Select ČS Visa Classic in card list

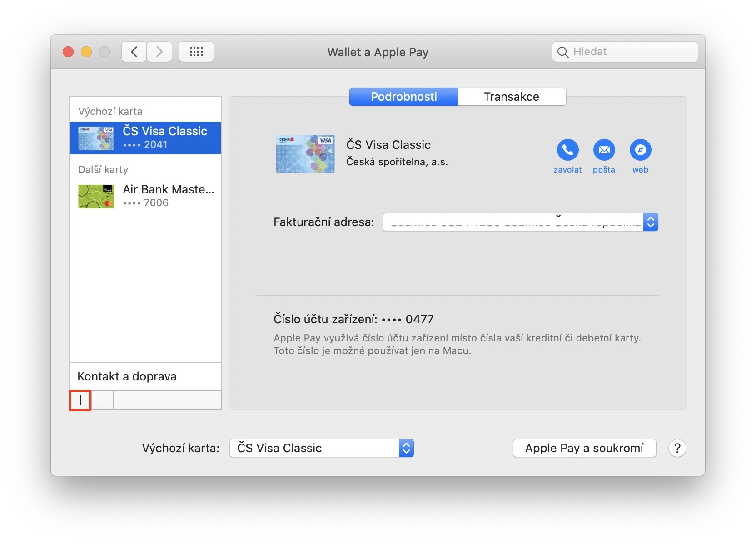coord(145,138)
